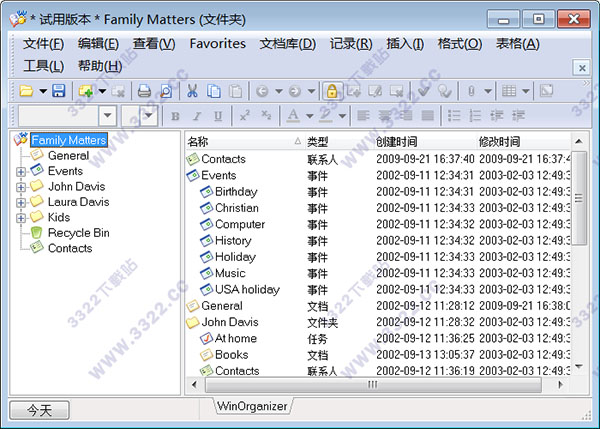Open the font color dropdown arrow
This screenshot has height=429, width=600.
coord(310,116)
